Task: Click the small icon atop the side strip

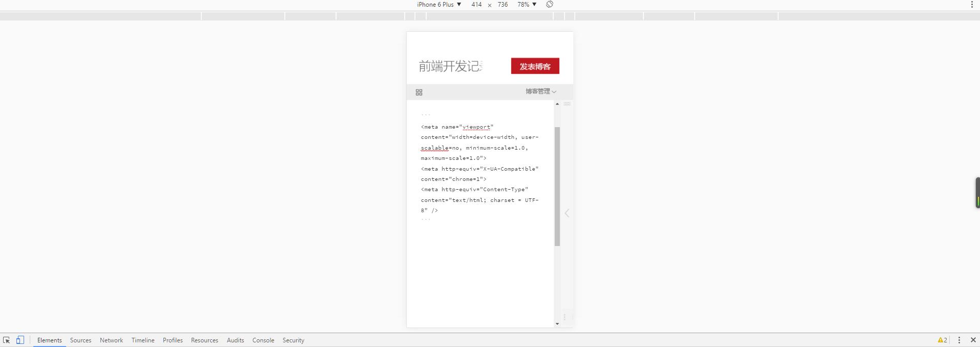Action: [x=567, y=104]
